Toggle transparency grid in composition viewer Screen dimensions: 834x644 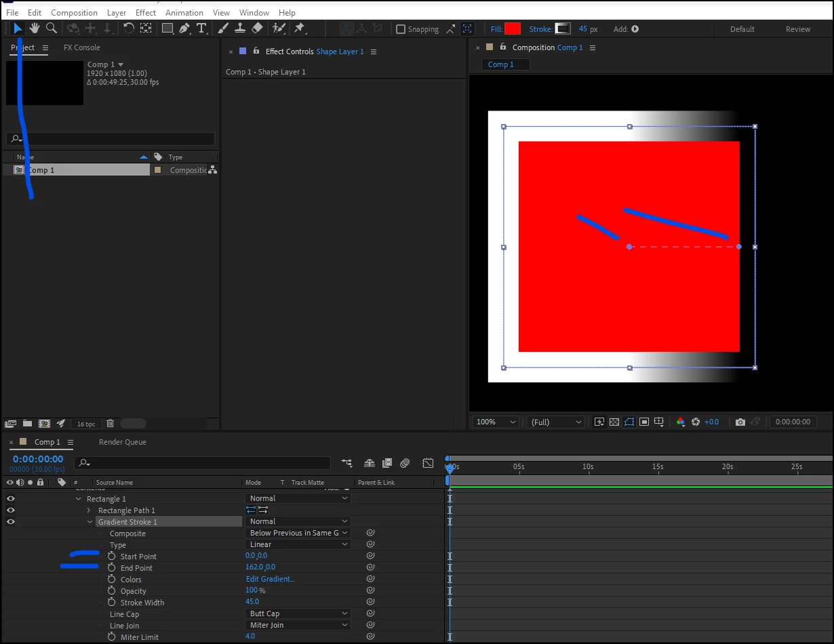(x=614, y=422)
